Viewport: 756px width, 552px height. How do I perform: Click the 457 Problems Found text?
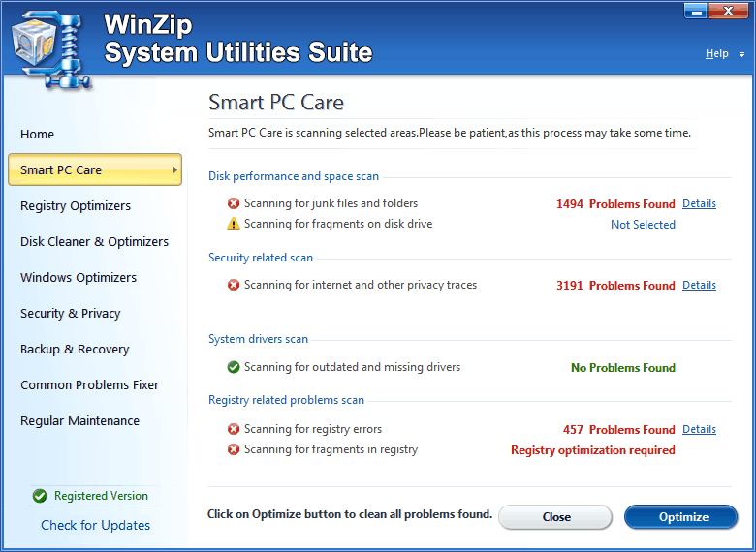click(618, 430)
